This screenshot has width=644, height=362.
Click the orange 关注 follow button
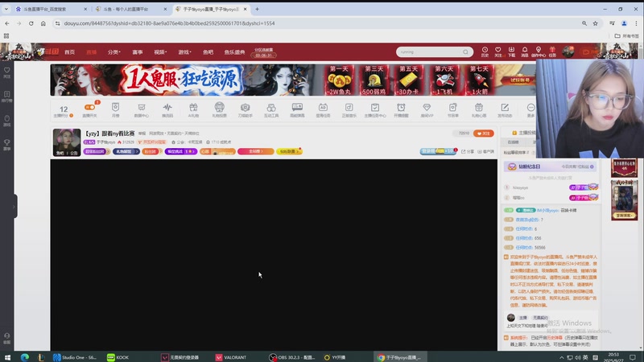click(x=484, y=134)
